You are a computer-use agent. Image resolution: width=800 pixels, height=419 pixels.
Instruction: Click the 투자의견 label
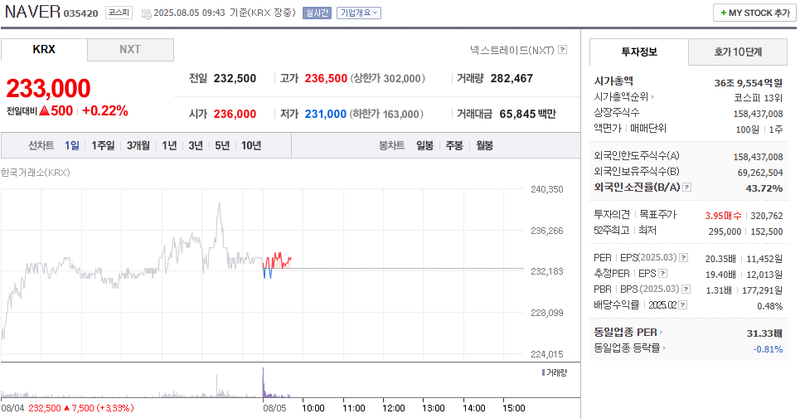click(x=612, y=214)
